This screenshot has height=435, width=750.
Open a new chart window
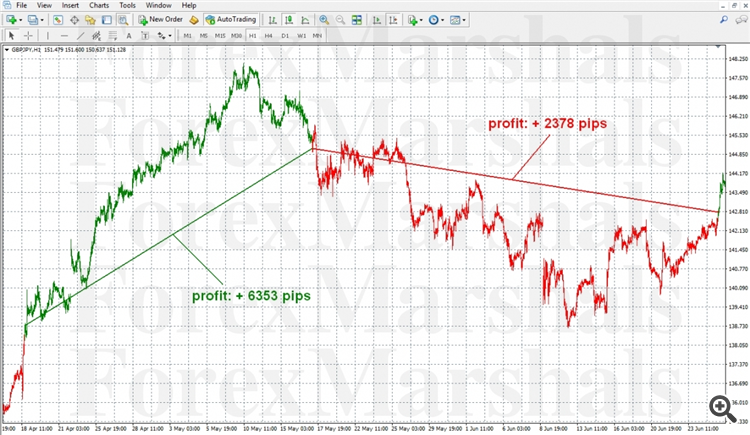(11, 20)
